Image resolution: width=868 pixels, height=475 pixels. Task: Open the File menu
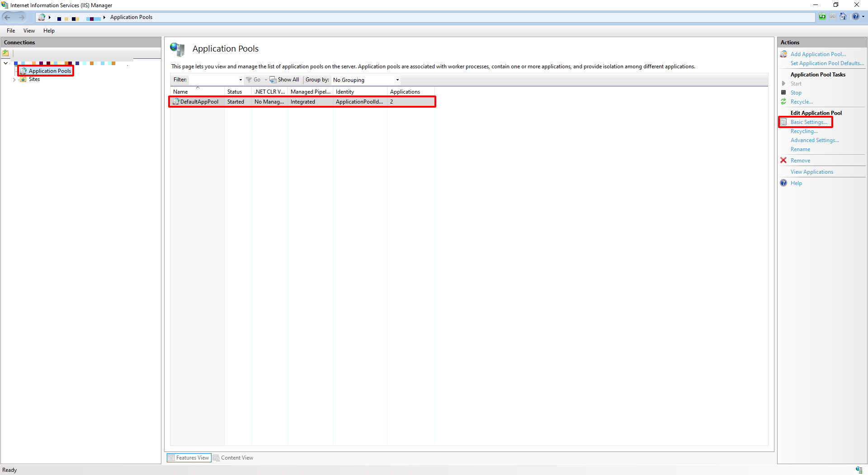tap(11, 31)
